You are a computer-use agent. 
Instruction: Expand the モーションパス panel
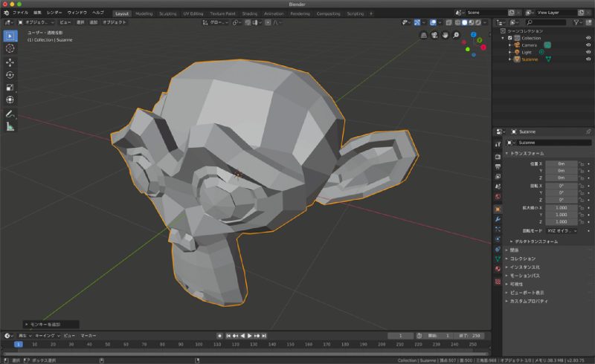(x=523, y=276)
